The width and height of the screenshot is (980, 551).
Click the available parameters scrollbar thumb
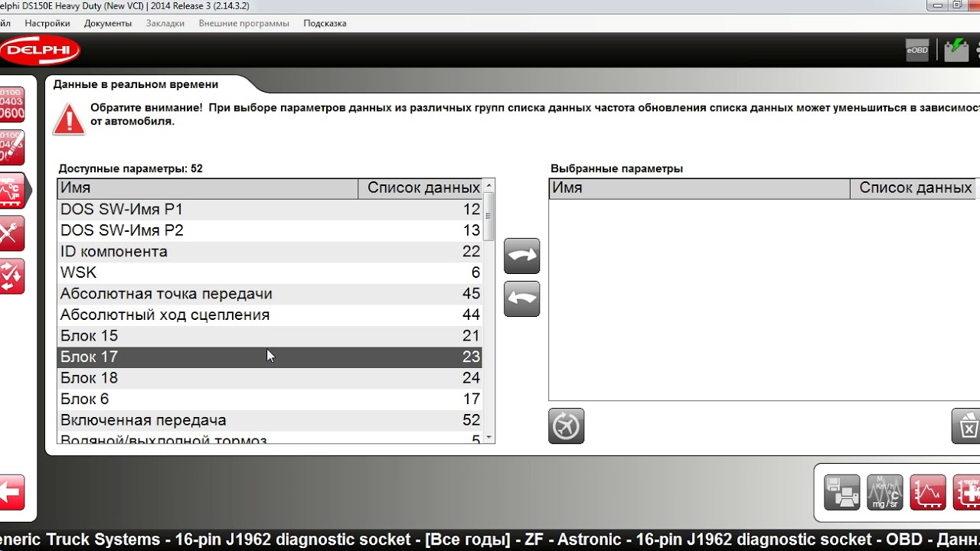pyautogui.click(x=489, y=217)
